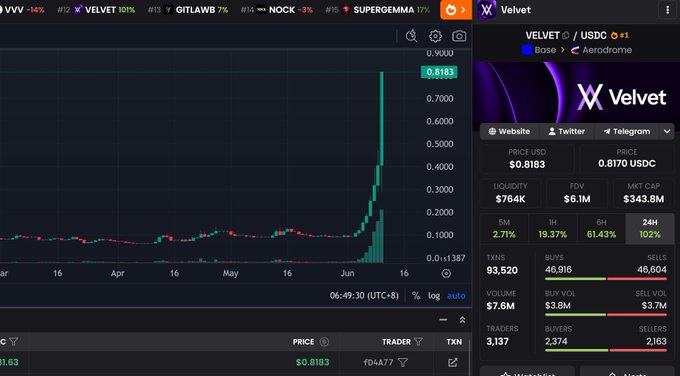Filter transactions by trader
Image resolution: width=680 pixels, height=376 pixels.
click(418, 342)
